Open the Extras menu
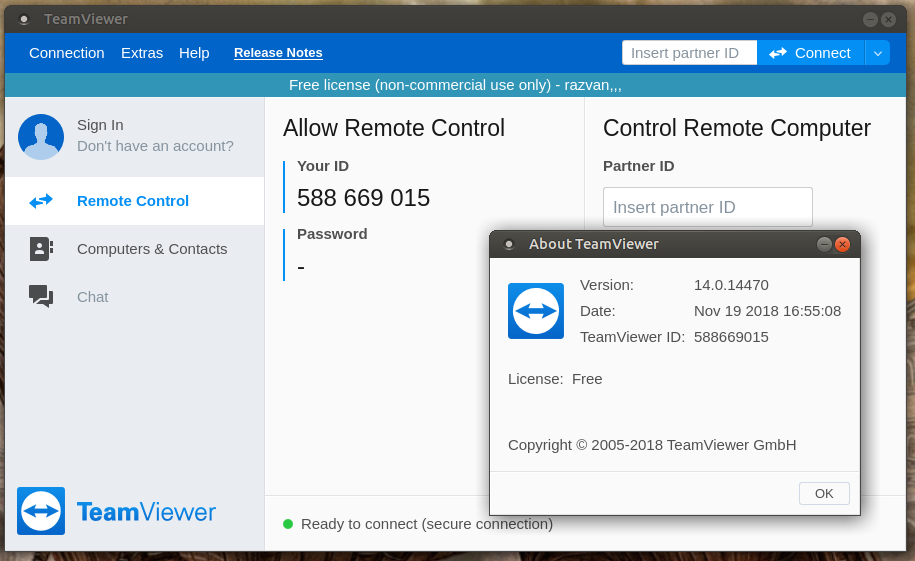 [142, 53]
